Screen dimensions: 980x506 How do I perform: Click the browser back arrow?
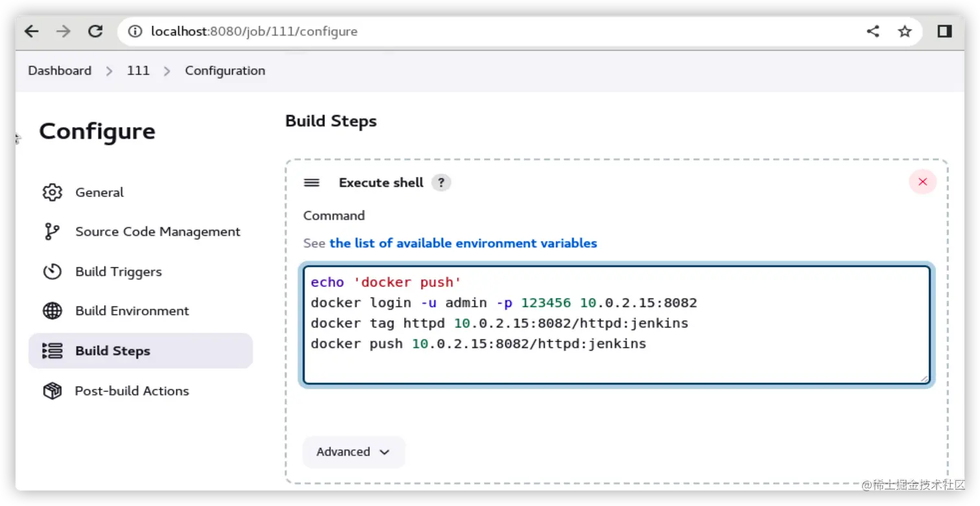(x=32, y=31)
